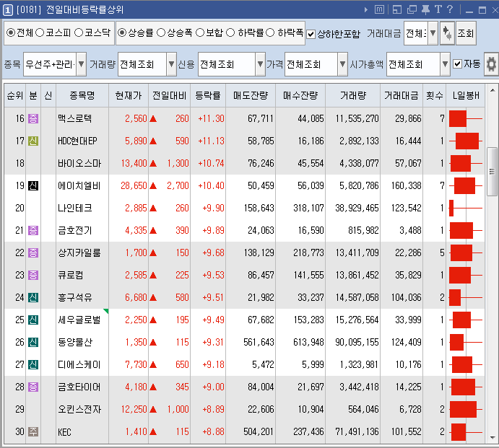Click the duplicate window icon in title bar
This screenshot has height=448, width=499.
[412, 9]
